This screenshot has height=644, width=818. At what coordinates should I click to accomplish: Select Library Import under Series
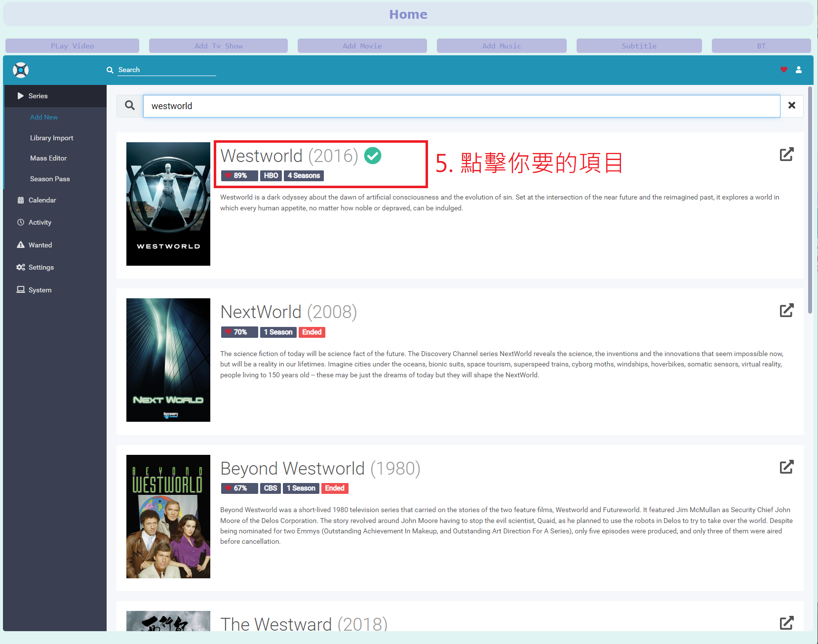click(51, 138)
